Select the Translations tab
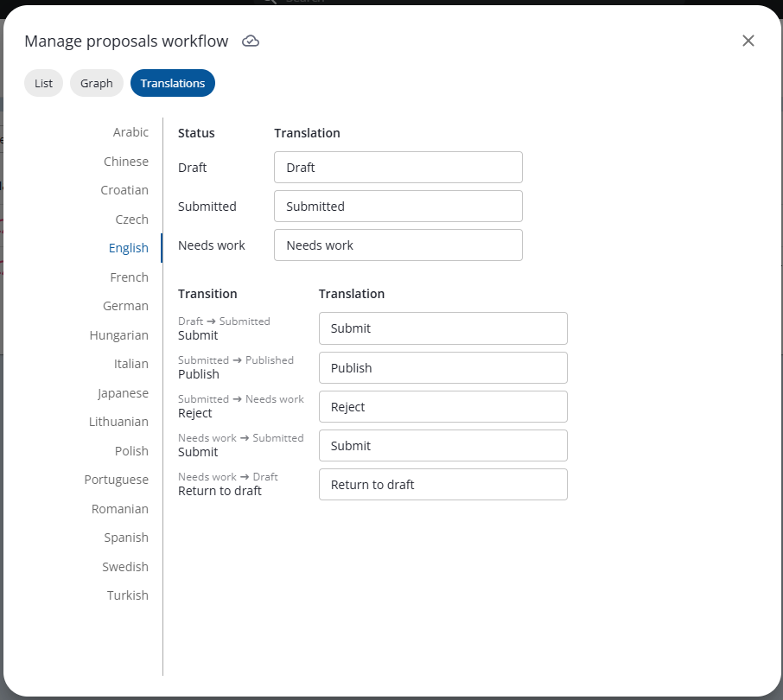 click(173, 83)
